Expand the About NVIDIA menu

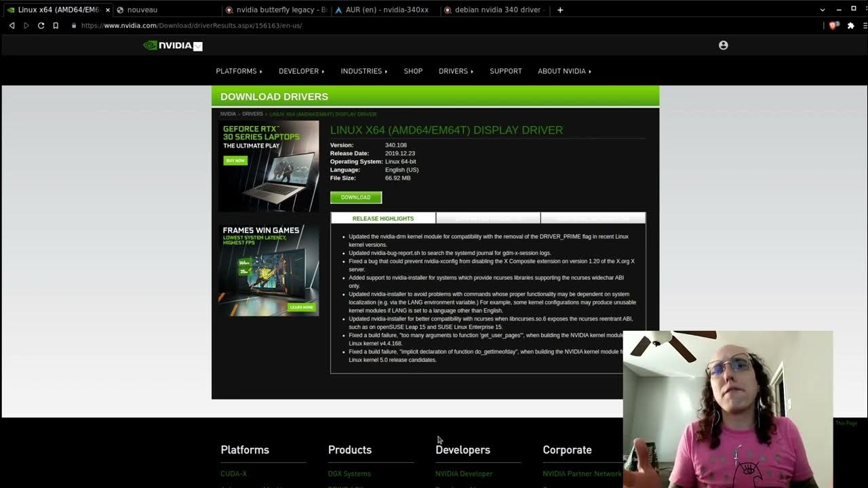tap(564, 71)
